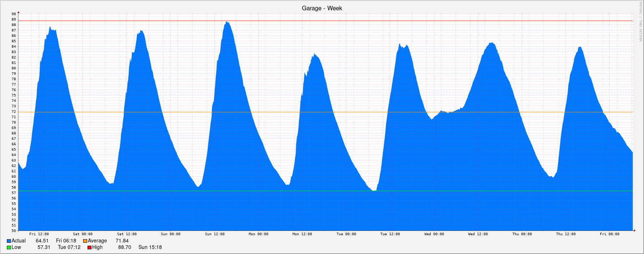Click the Garage - Week chart title
The width and height of the screenshot is (644, 254).
322,8
